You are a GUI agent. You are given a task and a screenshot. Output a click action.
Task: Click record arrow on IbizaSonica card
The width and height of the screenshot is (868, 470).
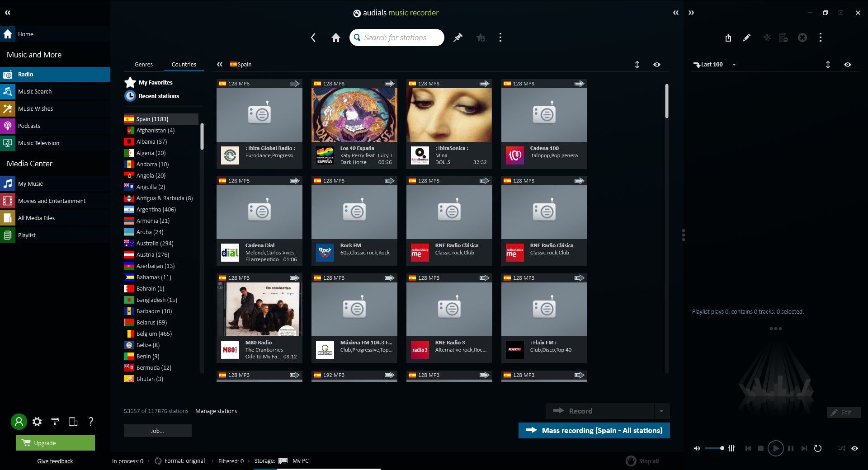[x=484, y=84]
